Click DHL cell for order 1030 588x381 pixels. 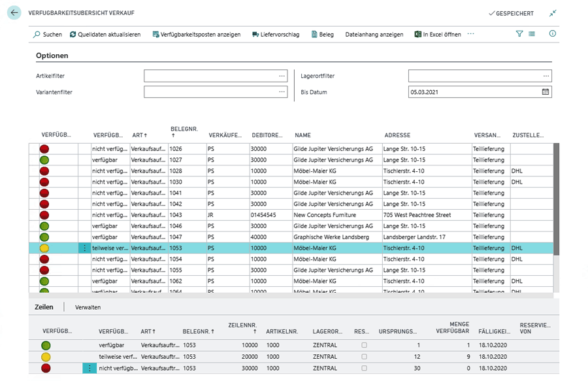[517, 182]
